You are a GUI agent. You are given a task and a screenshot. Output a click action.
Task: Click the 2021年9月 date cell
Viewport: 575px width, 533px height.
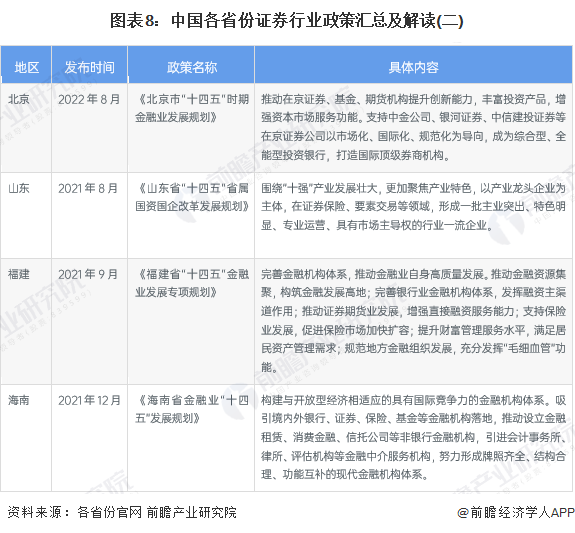[88, 275]
